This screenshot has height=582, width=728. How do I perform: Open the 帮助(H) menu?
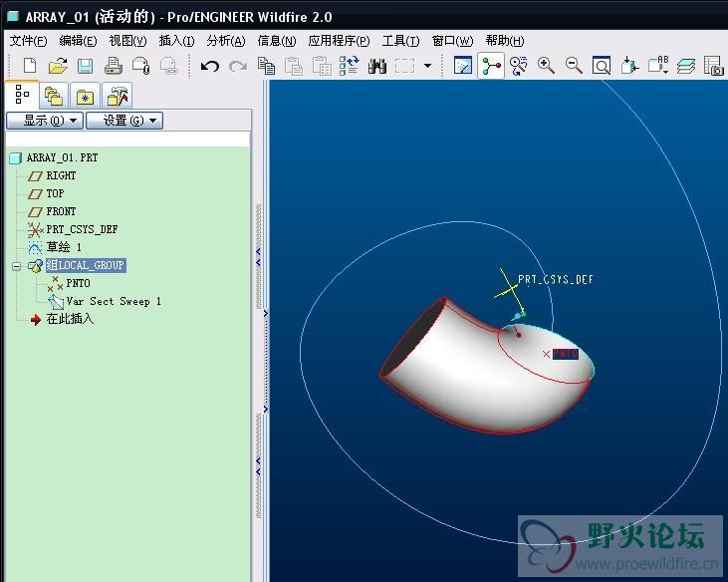pyautogui.click(x=505, y=41)
